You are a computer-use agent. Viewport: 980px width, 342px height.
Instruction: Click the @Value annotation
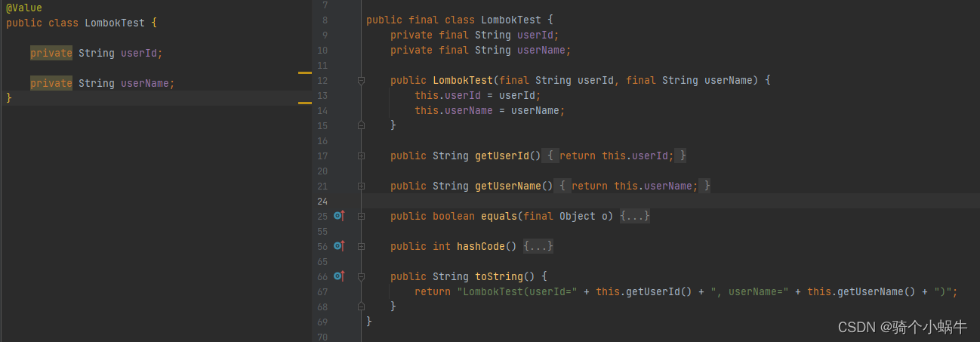24,8
